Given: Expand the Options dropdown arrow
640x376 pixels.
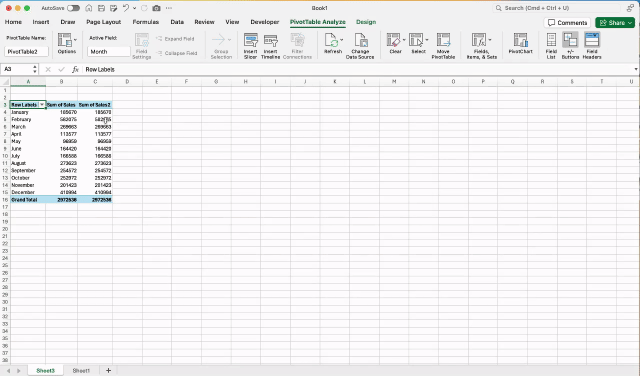Looking at the screenshot, I should click(x=76, y=40).
